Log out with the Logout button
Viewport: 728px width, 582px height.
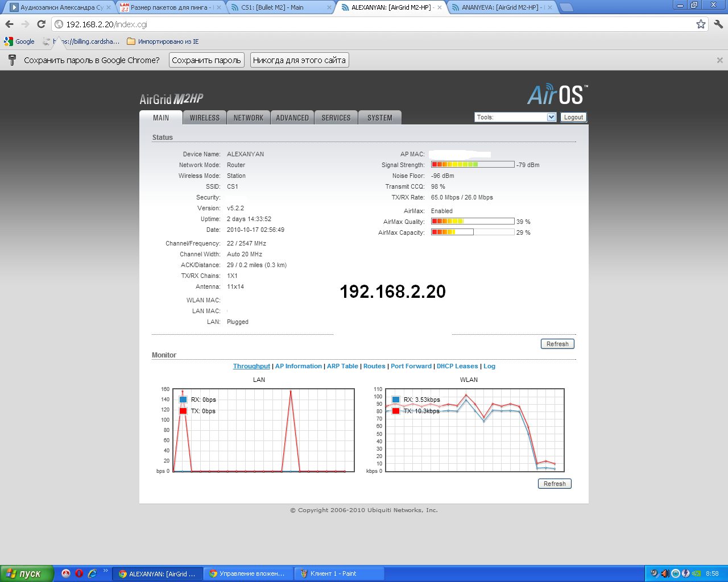pos(573,117)
